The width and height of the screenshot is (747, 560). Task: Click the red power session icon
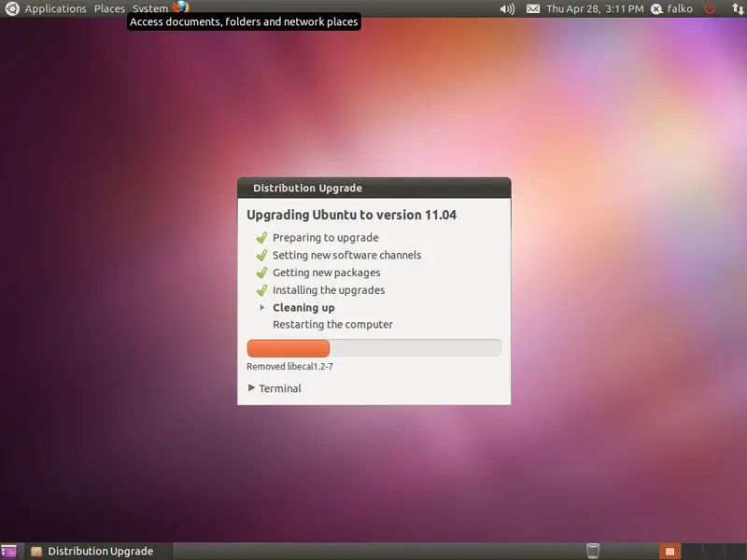click(710, 8)
